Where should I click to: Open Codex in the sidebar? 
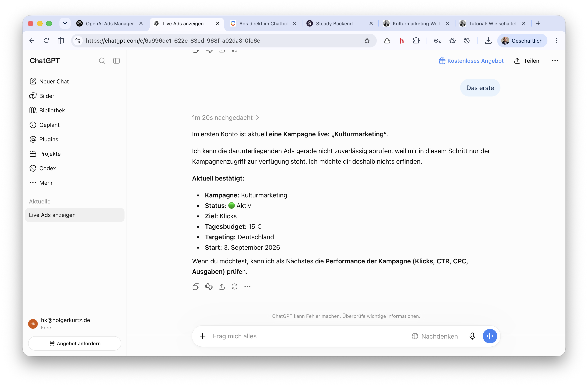coord(74,168)
